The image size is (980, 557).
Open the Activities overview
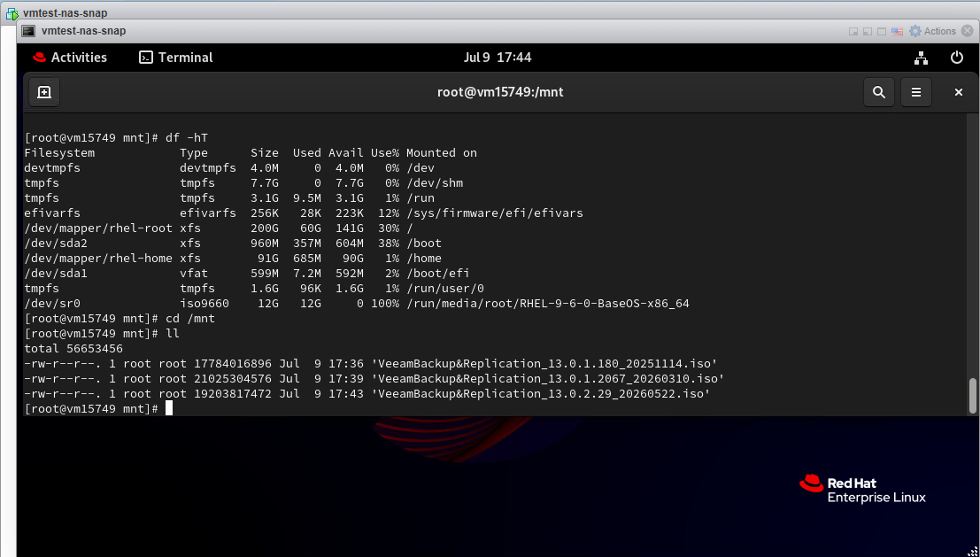point(70,58)
